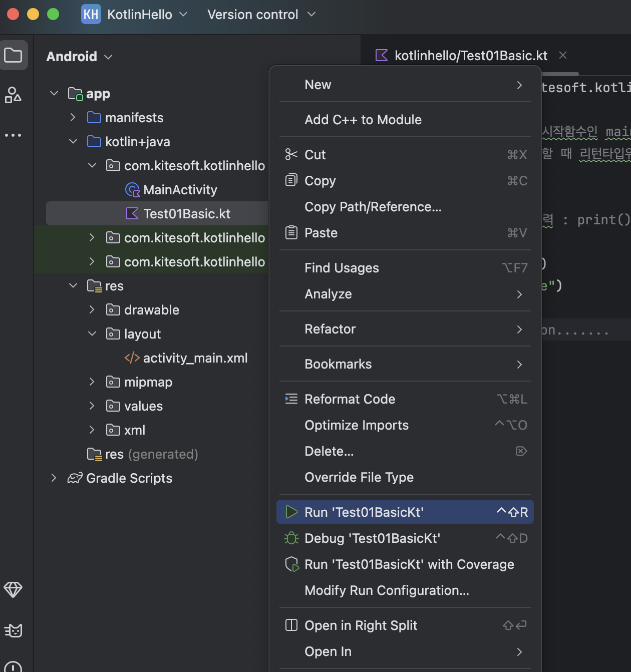Click the app module folder icon
This screenshot has width=631, height=672.
pos(75,94)
